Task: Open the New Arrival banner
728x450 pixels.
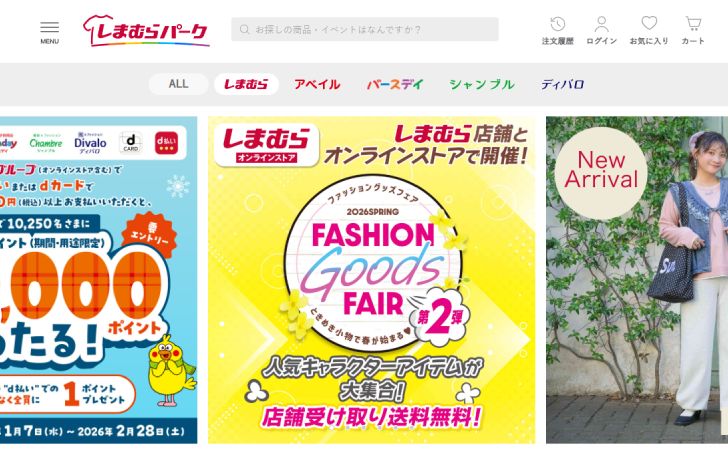Action: click(637, 280)
